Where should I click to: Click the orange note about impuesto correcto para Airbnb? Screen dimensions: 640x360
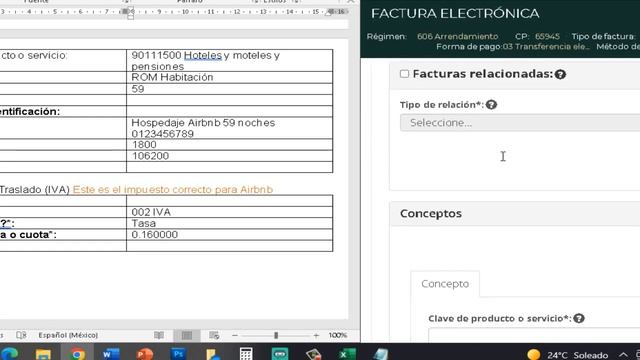click(173, 189)
